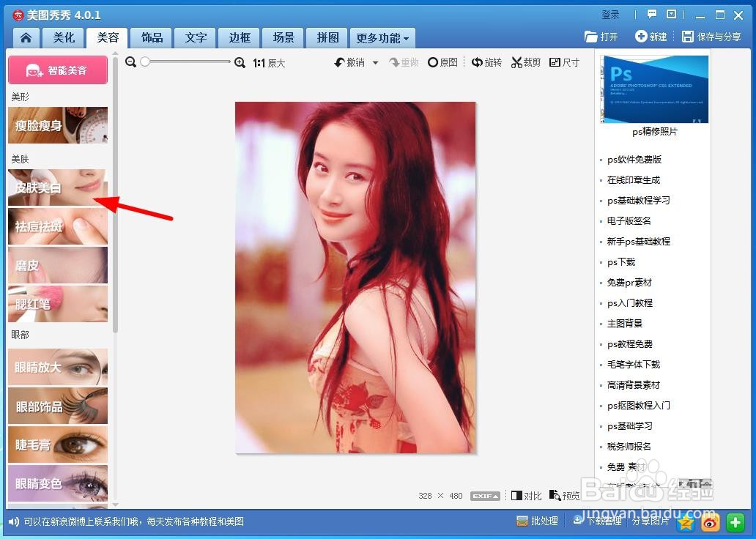Toggle the 对比 compare view
Viewport: 756px width, 539px height.
click(526, 496)
